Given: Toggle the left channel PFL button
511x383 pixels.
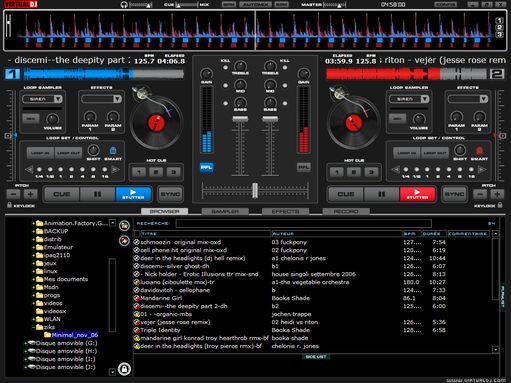Looking at the screenshot, I should [x=206, y=167].
